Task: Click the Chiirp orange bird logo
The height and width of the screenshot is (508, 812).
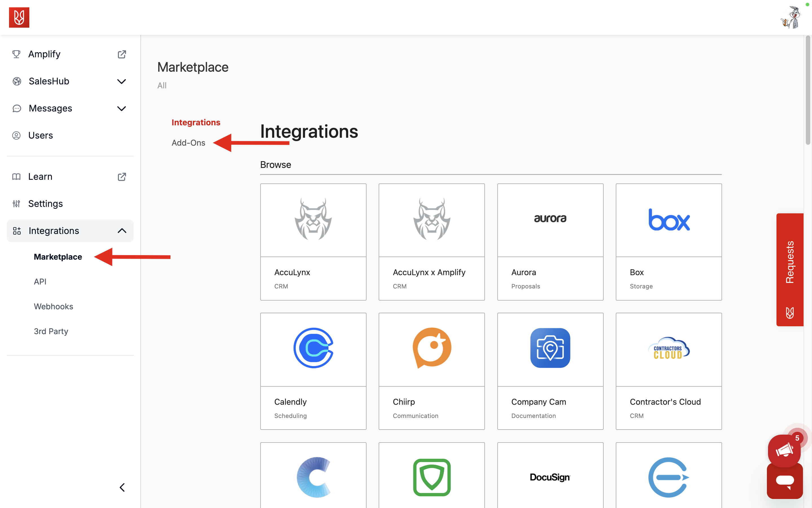Action: tap(431, 348)
